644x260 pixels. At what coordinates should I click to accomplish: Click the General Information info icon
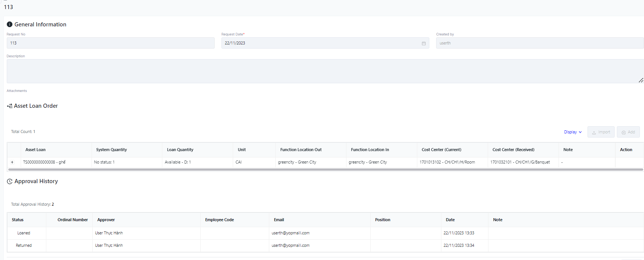[9, 24]
